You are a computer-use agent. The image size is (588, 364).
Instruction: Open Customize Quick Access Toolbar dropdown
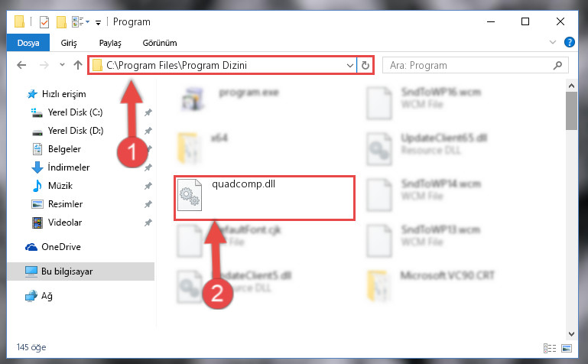(98, 23)
